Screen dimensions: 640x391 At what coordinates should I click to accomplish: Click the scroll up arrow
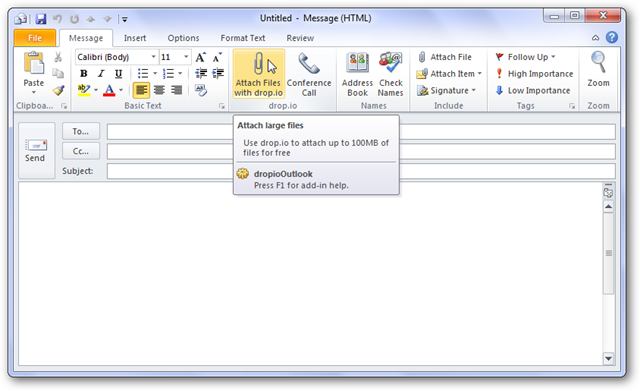click(608, 207)
